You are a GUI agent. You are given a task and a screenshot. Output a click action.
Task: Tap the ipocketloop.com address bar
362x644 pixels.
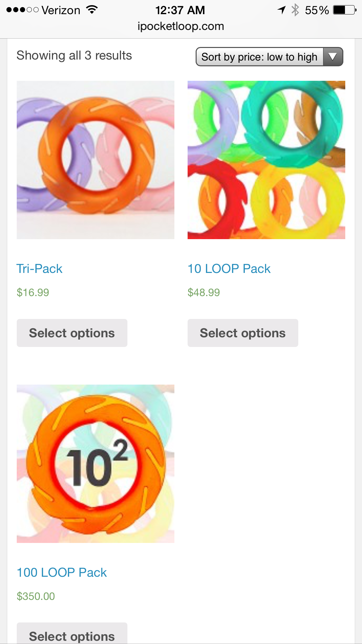coord(181,26)
